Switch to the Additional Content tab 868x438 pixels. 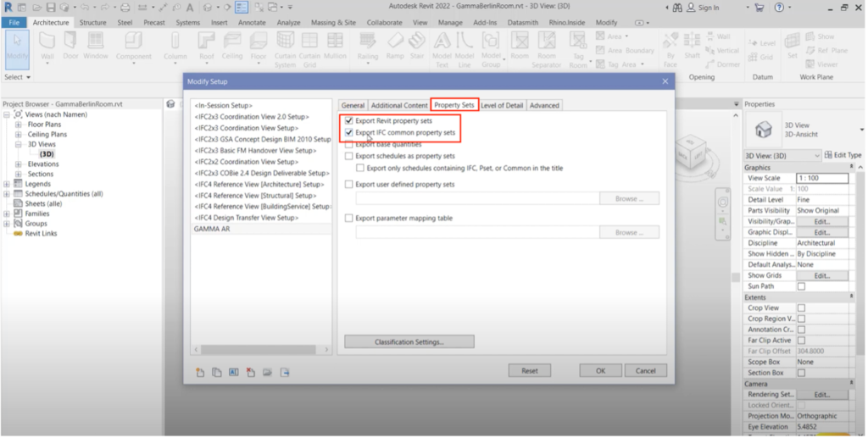pos(399,105)
